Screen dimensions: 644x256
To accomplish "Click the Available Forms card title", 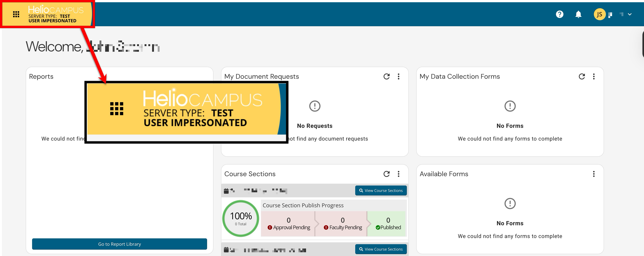I will coord(444,174).
